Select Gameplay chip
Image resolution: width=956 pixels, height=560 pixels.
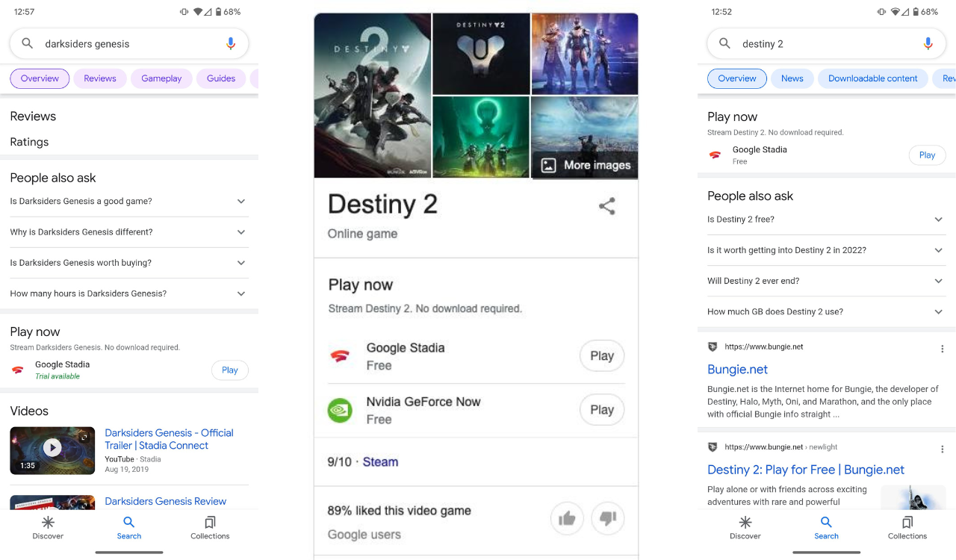click(x=161, y=78)
